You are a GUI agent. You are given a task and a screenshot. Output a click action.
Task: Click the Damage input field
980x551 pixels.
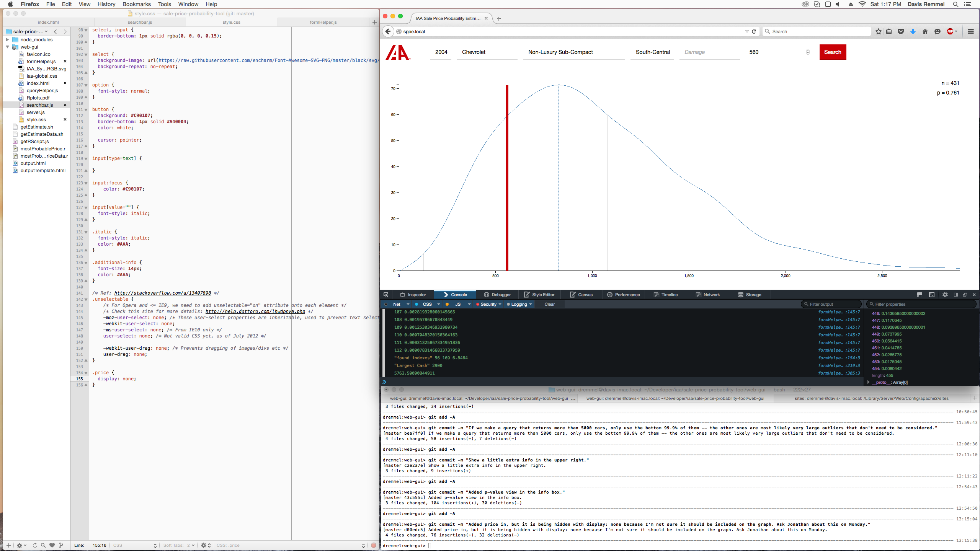point(708,52)
